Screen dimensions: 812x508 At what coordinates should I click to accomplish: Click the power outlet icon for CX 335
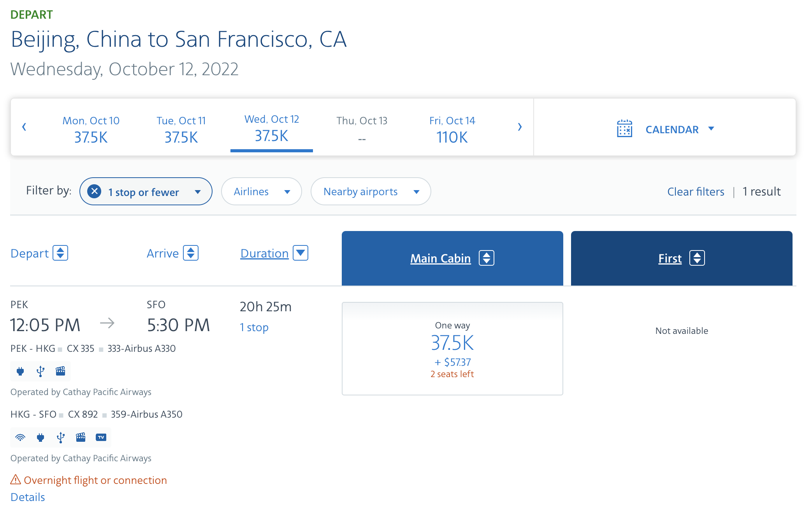point(20,371)
